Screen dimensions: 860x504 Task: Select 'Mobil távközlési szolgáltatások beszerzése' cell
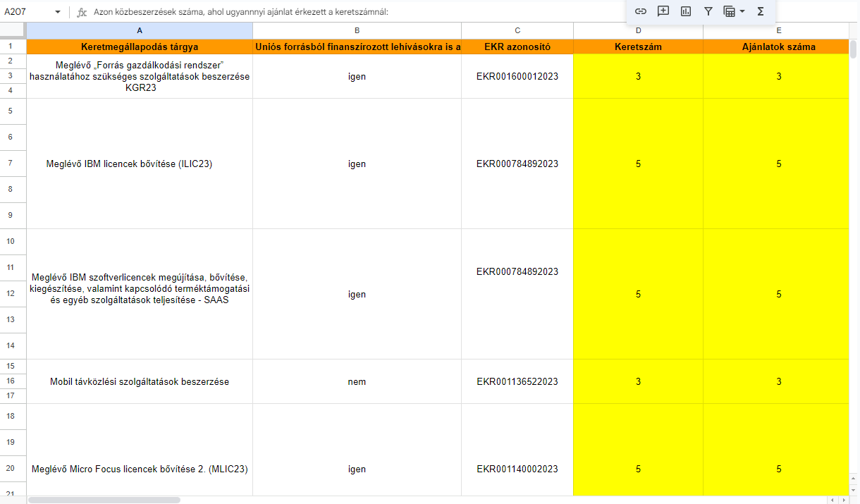(139, 381)
